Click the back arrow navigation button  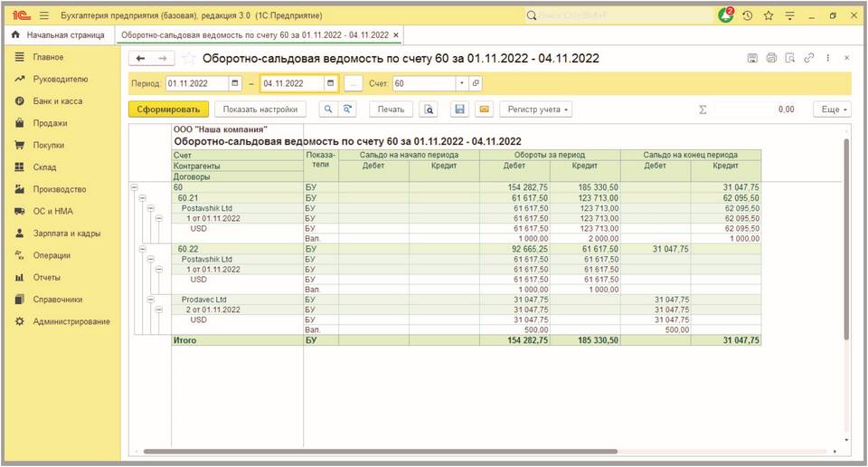click(140, 58)
